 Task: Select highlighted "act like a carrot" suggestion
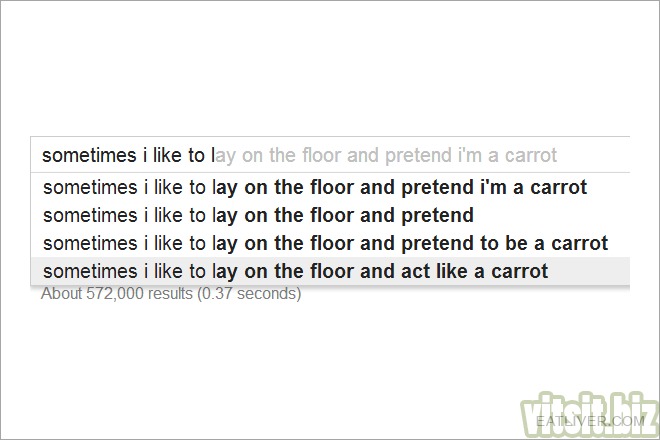pos(330,271)
